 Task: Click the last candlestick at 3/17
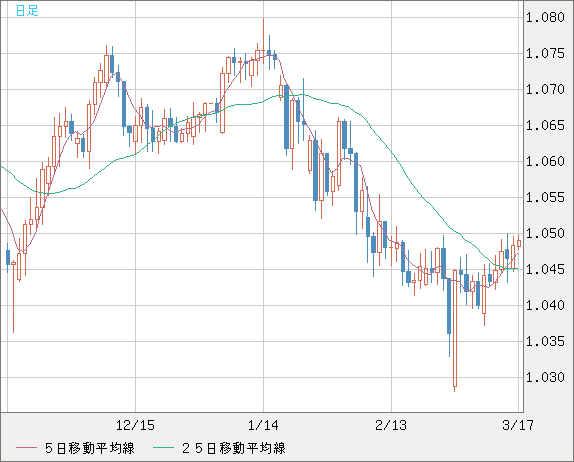pos(519,243)
